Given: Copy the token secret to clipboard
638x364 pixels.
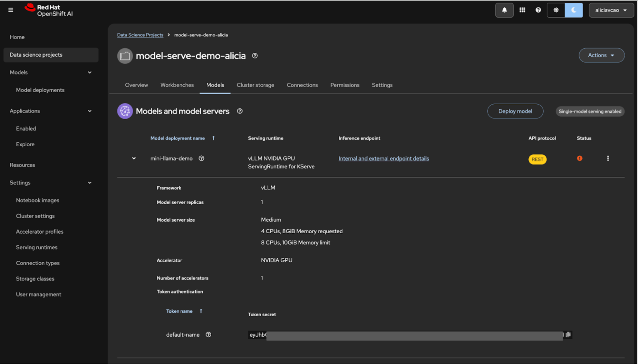Looking at the screenshot, I should tap(568, 335).
